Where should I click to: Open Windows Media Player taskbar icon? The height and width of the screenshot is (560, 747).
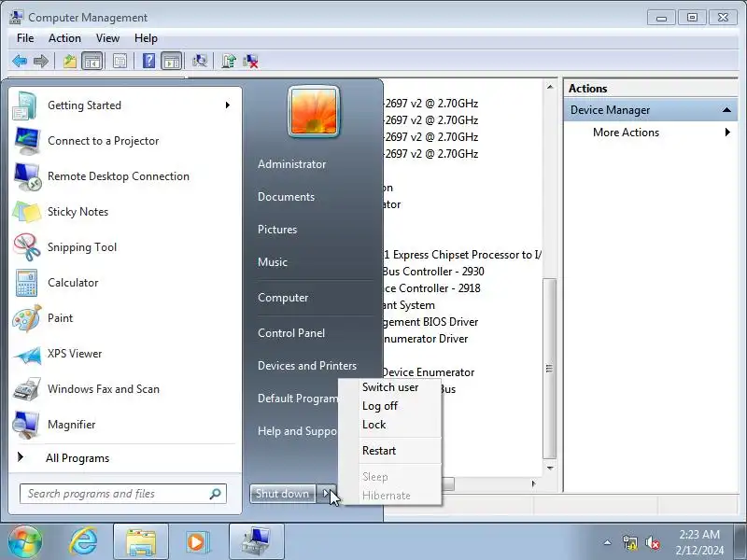197,542
